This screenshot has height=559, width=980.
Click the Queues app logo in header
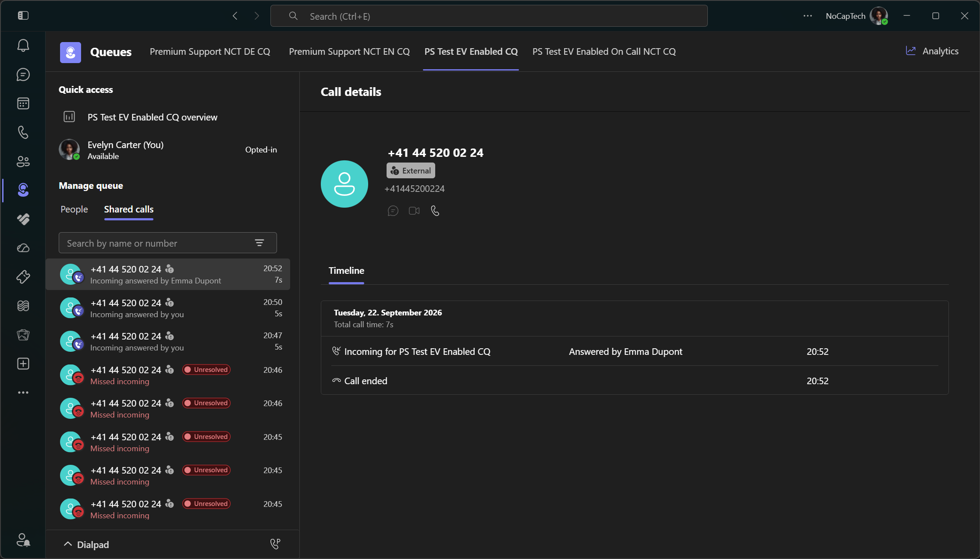(71, 52)
